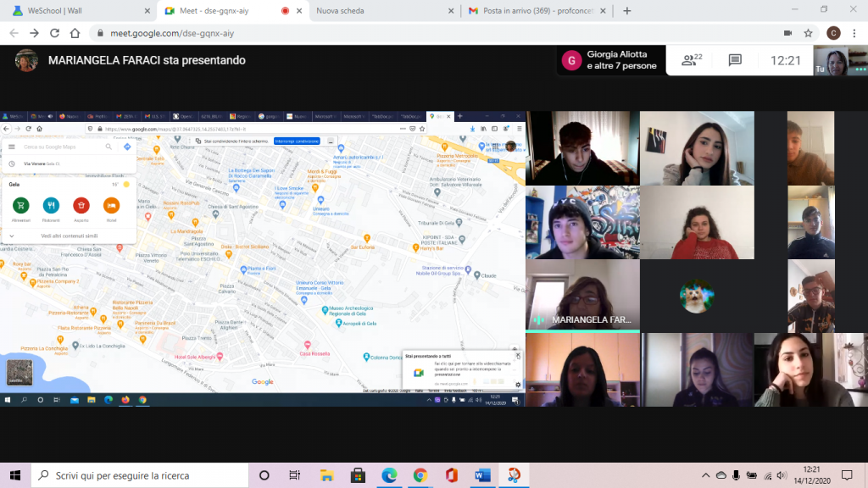Open Microsoft Edge from the taskbar

pos(389,475)
